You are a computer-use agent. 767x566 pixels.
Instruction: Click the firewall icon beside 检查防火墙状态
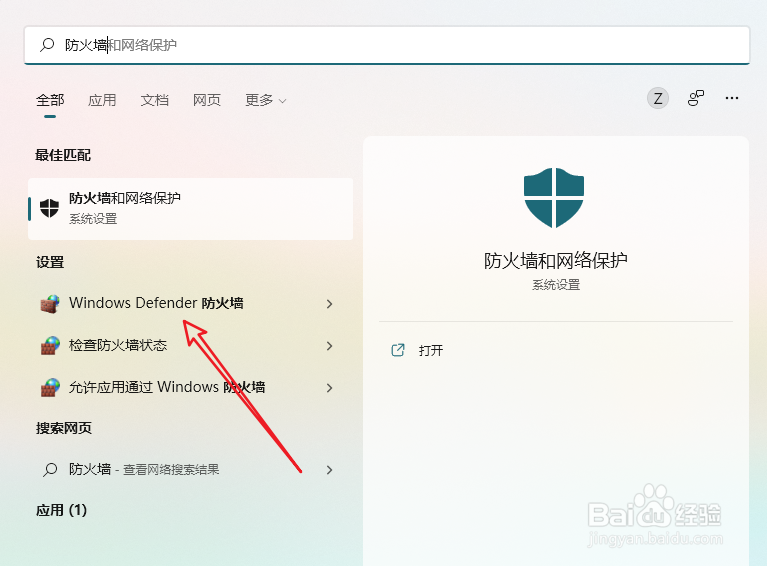click(x=50, y=345)
